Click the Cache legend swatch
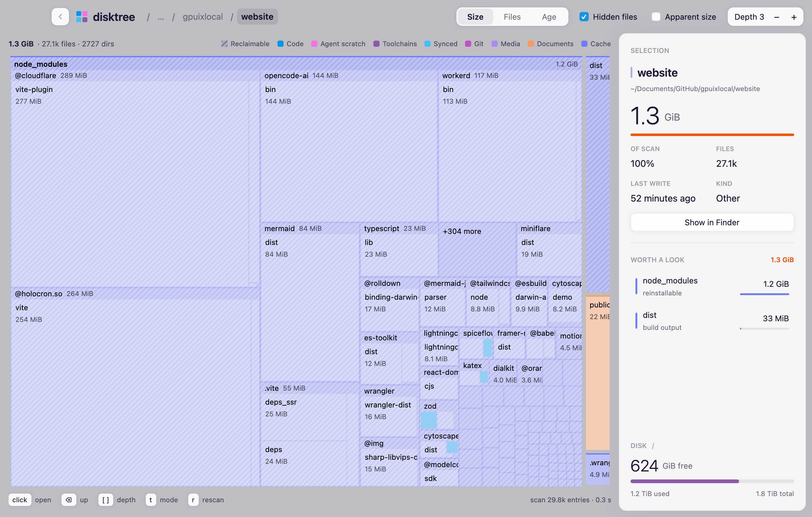This screenshot has width=812, height=517. point(584,43)
